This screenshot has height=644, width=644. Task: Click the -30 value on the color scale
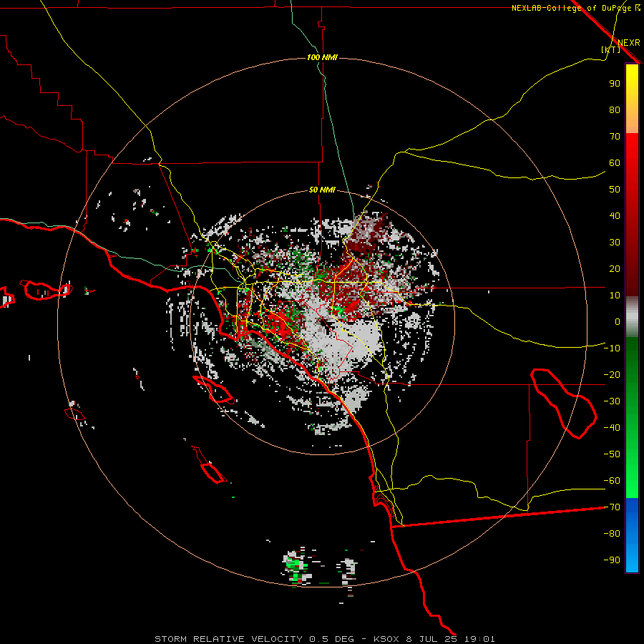click(612, 401)
